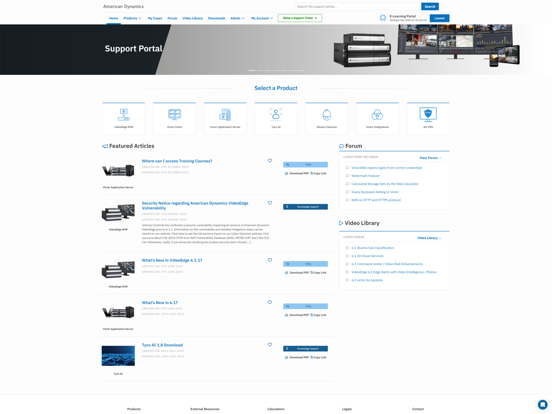The height and width of the screenshot is (414, 552).
Task: Expand the My Account dropdown menu
Action: 262,18
